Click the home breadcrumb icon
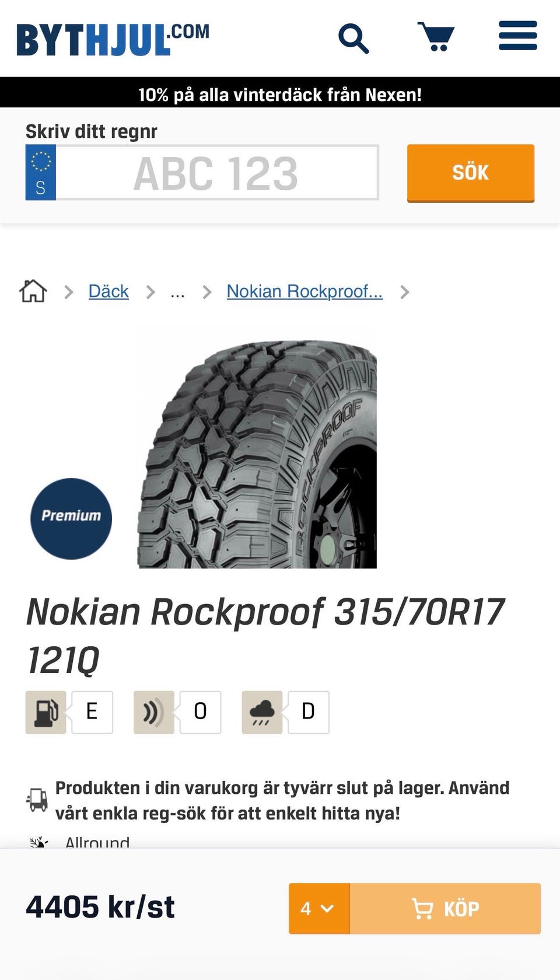This screenshot has height=980, width=560. [x=33, y=291]
